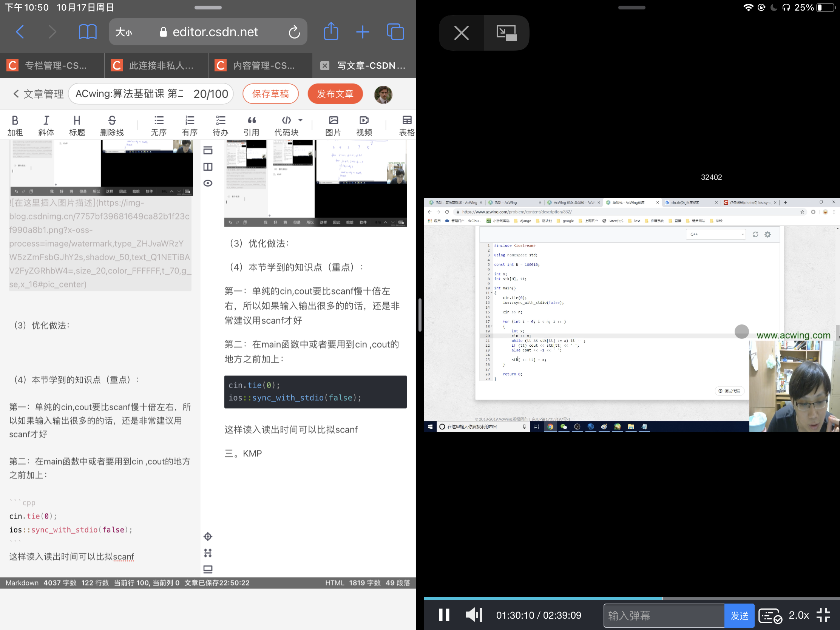The width and height of the screenshot is (840, 630).
Task: Click the reset code refresh icon
Action: click(755, 234)
